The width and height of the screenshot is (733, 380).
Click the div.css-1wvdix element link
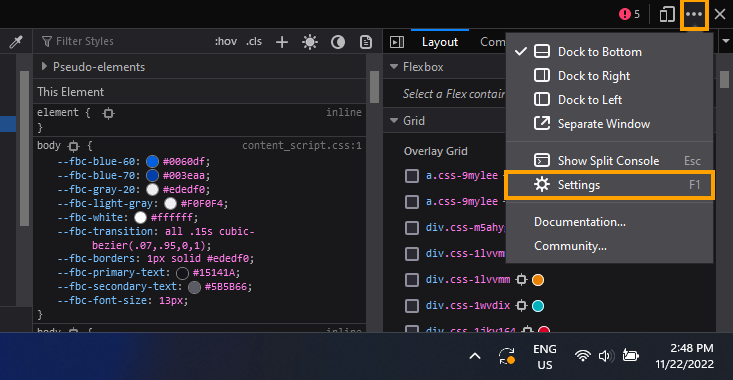click(467, 305)
